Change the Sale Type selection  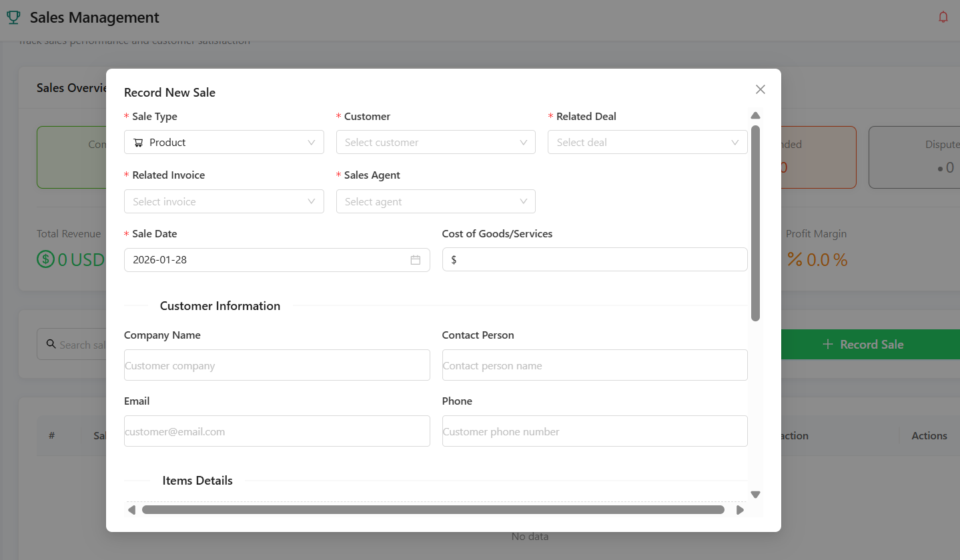223,142
